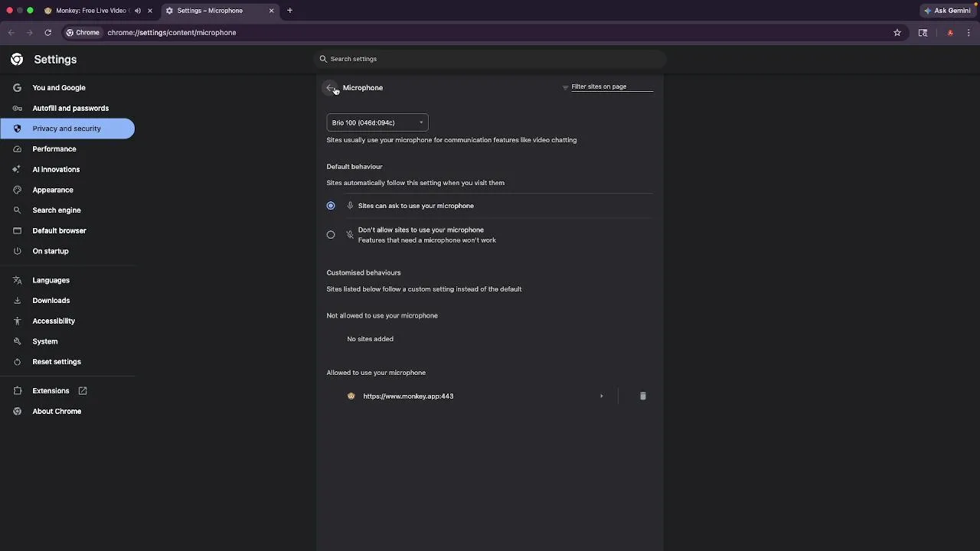Image resolution: width=980 pixels, height=551 pixels.
Task: Open About Chrome page
Action: click(x=57, y=412)
